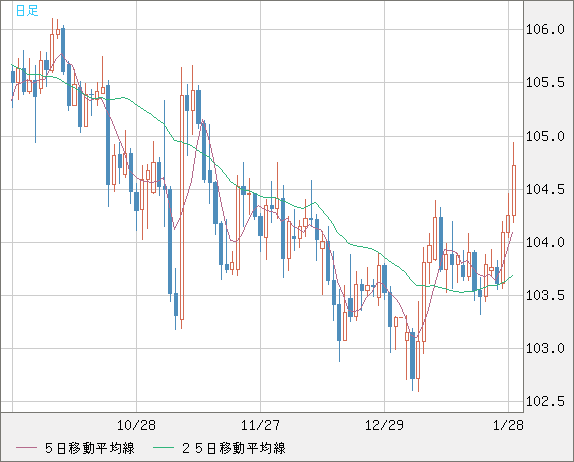Click the 5日移動平均線 legend text
This screenshot has height=462, width=574.
(90, 448)
